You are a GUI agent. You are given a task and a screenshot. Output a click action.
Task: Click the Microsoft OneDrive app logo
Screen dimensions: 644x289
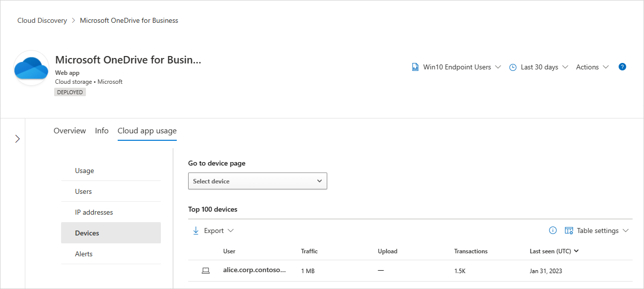[x=31, y=68]
